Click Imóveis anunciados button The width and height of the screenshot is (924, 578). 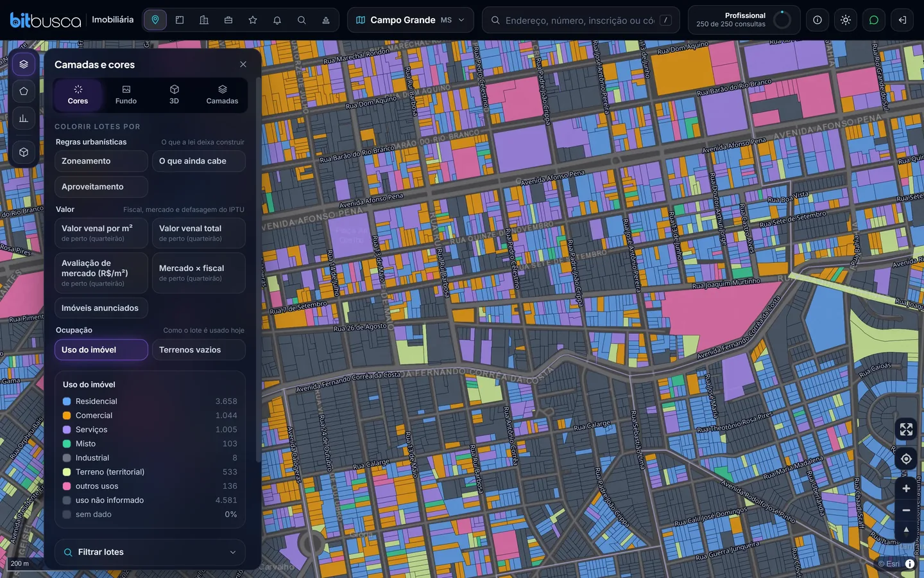101,308
